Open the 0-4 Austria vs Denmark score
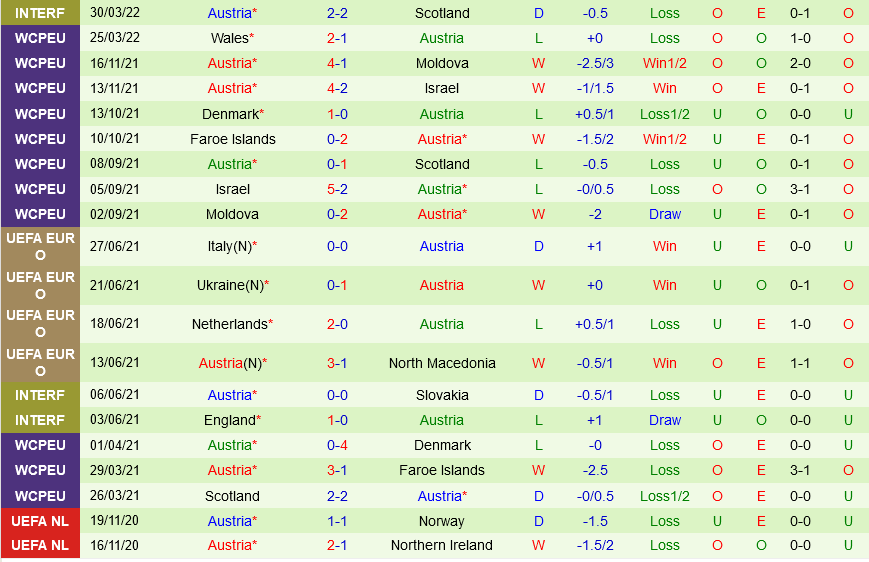The image size is (869, 562). click(337, 445)
